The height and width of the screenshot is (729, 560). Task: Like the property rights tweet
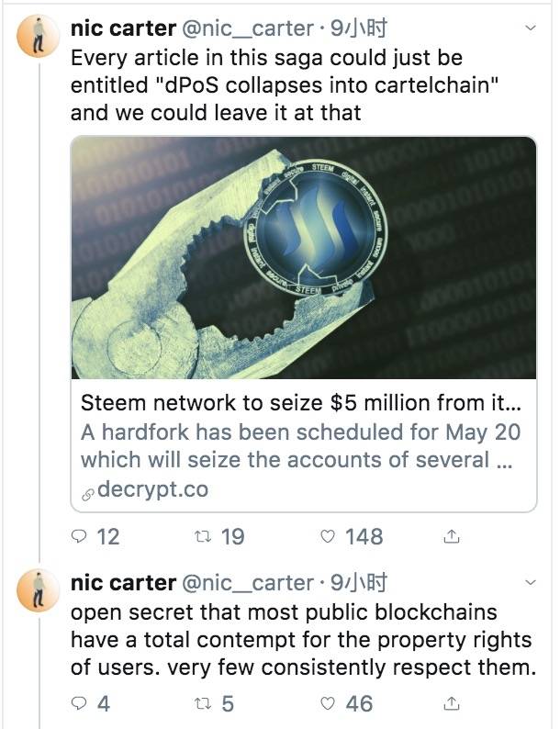328,703
